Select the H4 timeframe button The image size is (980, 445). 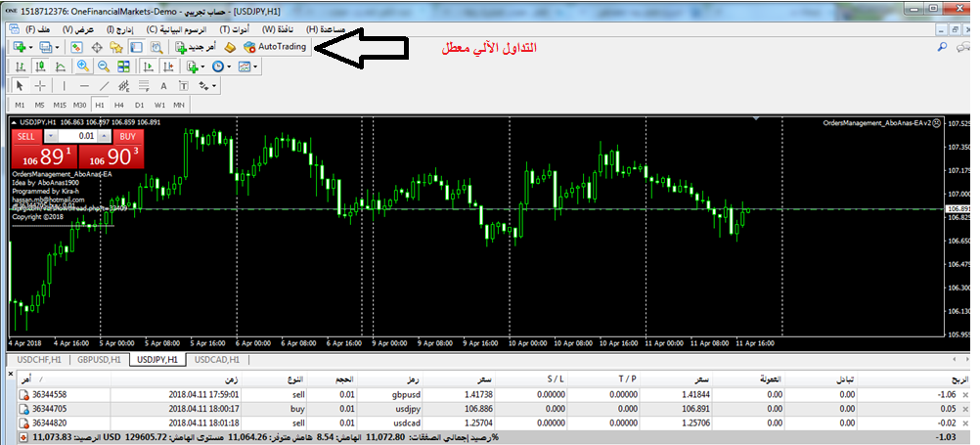pyautogui.click(x=117, y=105)
